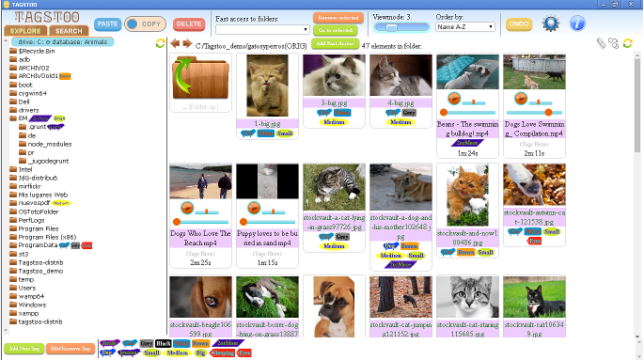
Task: Play the Beans swimming bulldog video
Action: 454,99
